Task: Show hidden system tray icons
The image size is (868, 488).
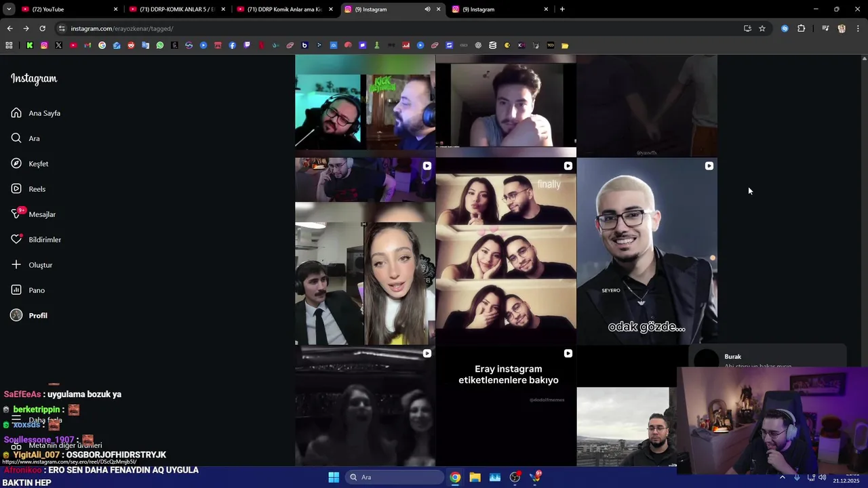Action: point(782,477)
